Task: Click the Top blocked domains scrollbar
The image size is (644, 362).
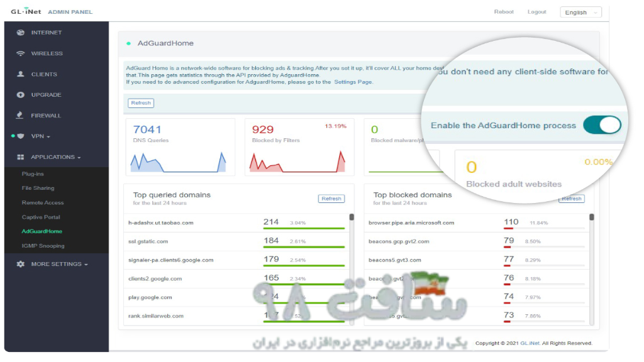Action: click(x=591, y=217)
